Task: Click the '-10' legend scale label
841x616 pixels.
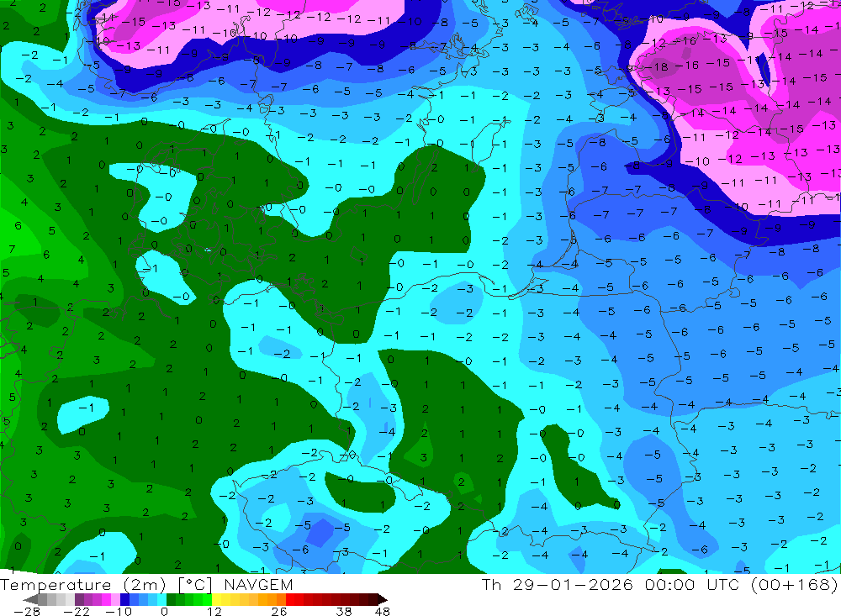Action: coord(119,612)
